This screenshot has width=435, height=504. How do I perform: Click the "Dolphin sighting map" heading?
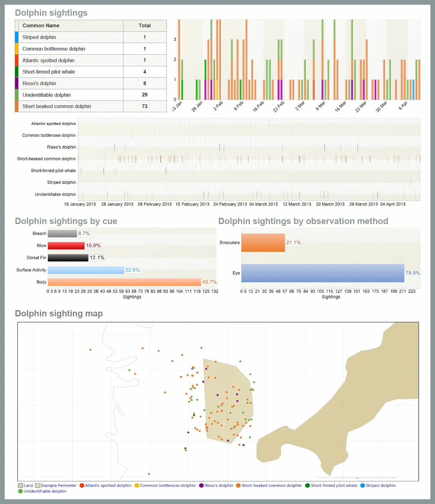click(59, 314)
